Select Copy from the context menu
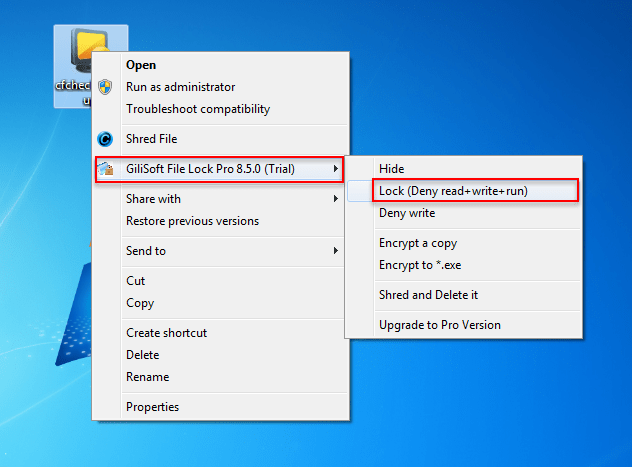The width and height of the screenshot is (632, 467). point(220,303)
